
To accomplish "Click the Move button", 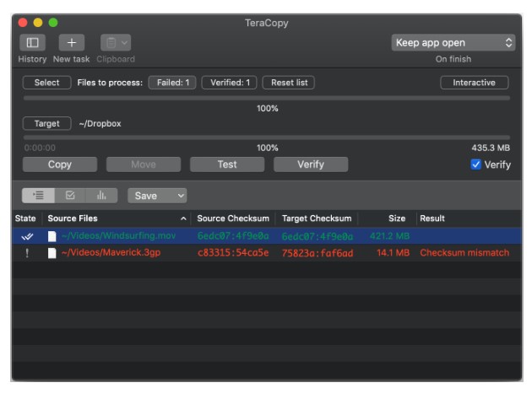I will [144, 164].
